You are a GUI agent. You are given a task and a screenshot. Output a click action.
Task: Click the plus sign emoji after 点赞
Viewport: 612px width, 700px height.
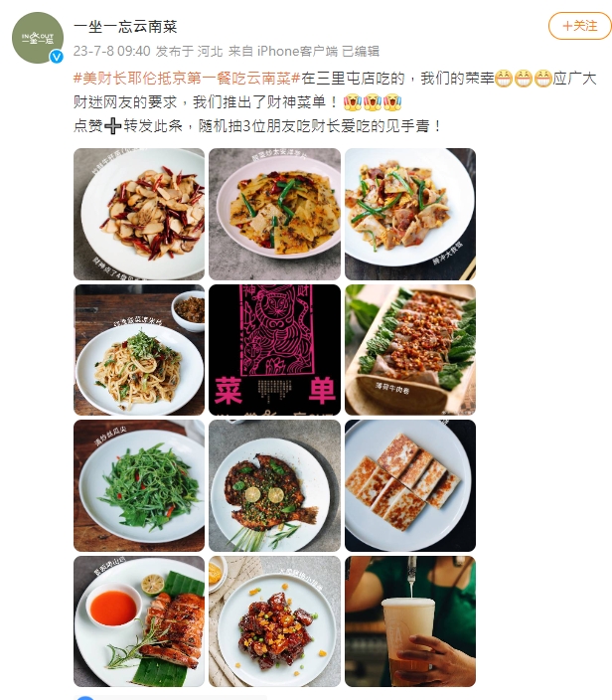pos(113,126)
